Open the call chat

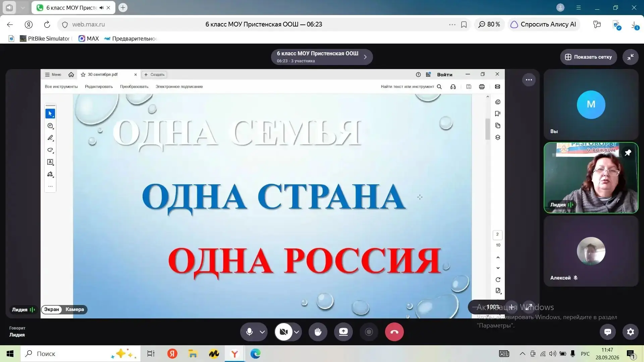[608, 332]
